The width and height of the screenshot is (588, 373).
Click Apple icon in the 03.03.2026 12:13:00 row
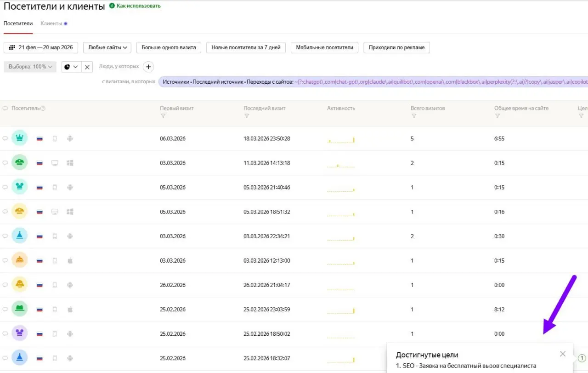[70, 260]
